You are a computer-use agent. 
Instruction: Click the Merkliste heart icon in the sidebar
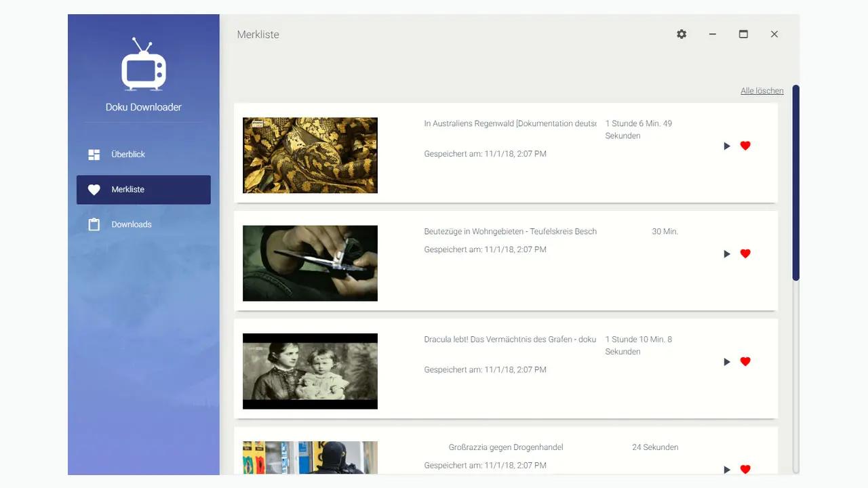click(94, 190)
